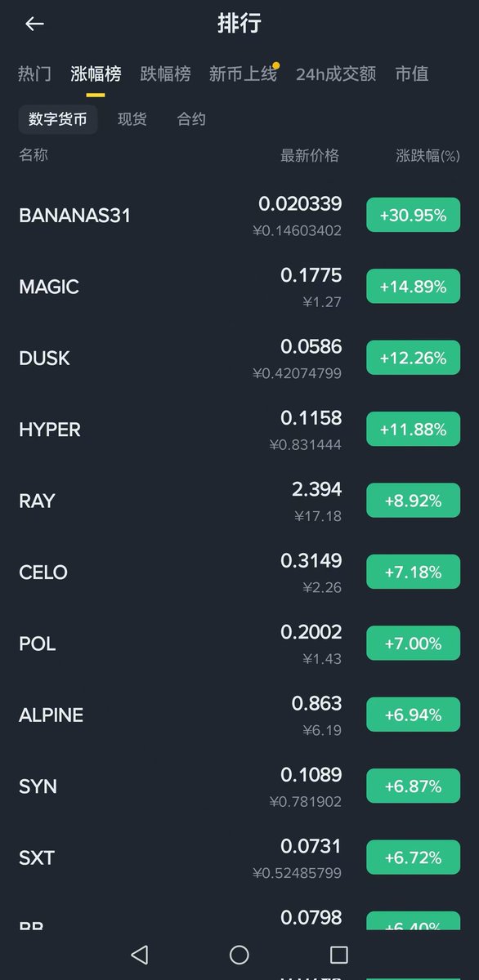This screenshot has height=980, width=479.
Task: Switch to the 热门 tab
Action: click(35, 74)
